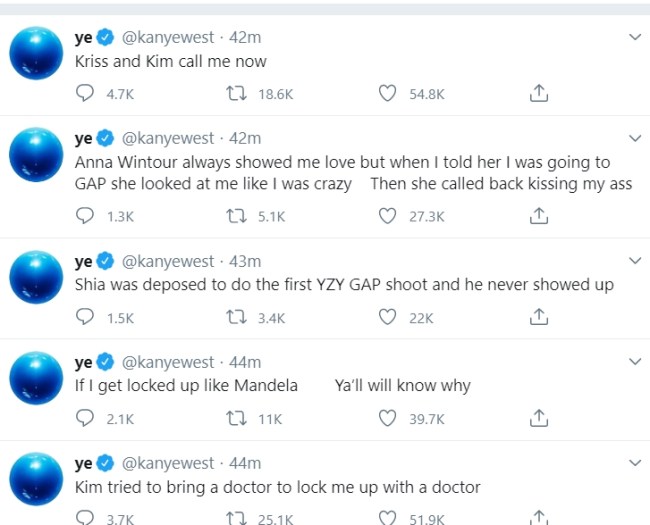Screen dimensions: 650x525
Task: Open the @kanyewest handle on the Mandela tweet
Action: click(x=168, y=362)
